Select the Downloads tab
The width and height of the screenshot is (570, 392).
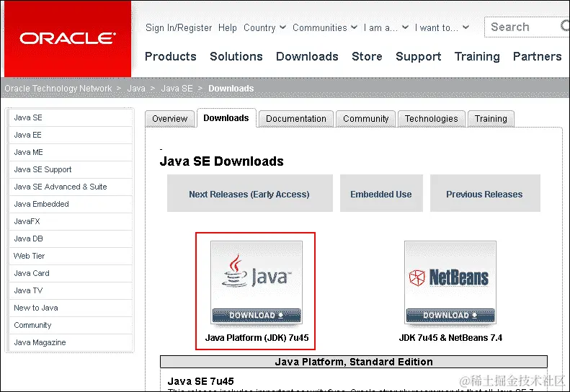click(x=226, y=118)
